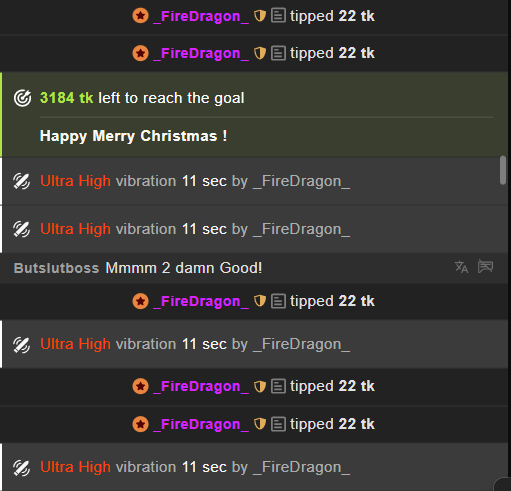Open _FireDragon_ profile from topmost tip
Image resolution: width=511 pixels, height=491 pixels.
pyautogui.click(x=201, y=16)
